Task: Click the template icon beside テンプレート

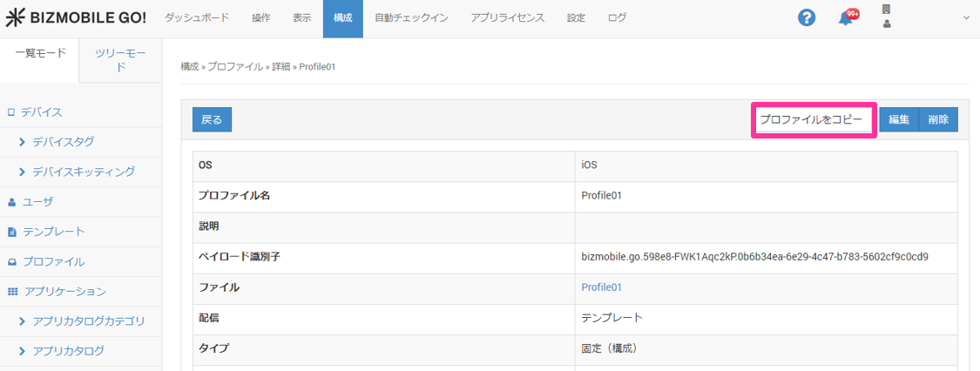Action: pyautogui.click(x=11, y=232)
